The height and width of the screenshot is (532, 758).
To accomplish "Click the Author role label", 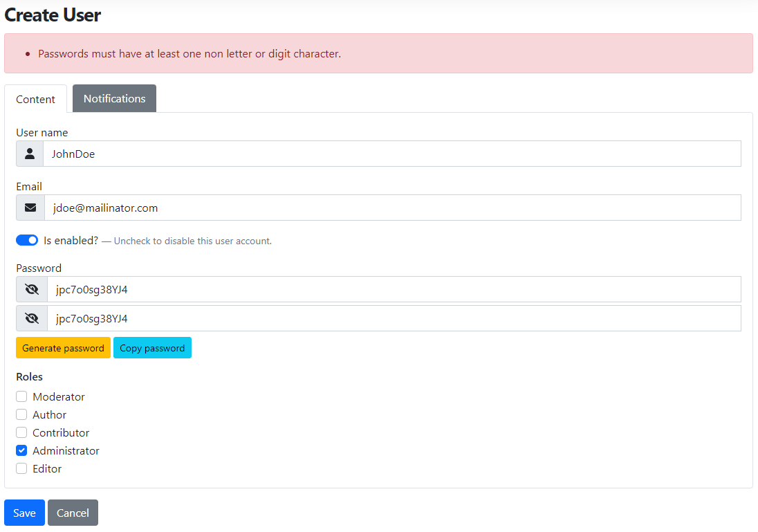I will 49,414.
